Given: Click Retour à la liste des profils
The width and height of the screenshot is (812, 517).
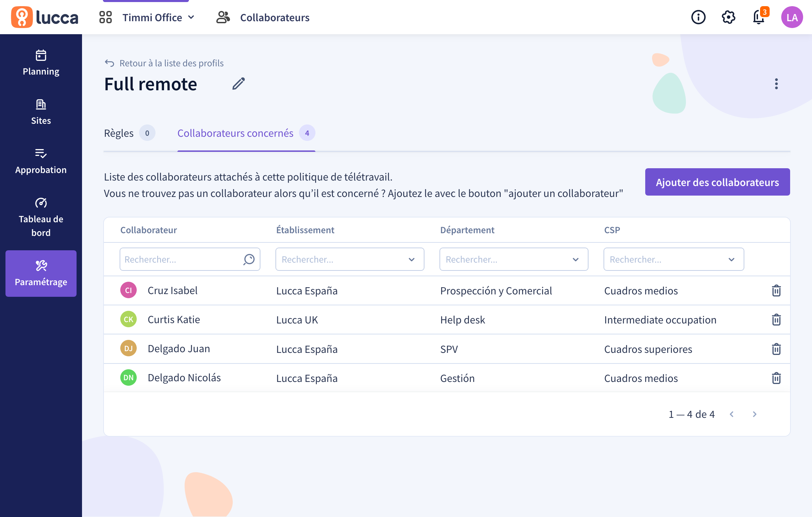Looking at the screenshot, I should tap(164, 63).
